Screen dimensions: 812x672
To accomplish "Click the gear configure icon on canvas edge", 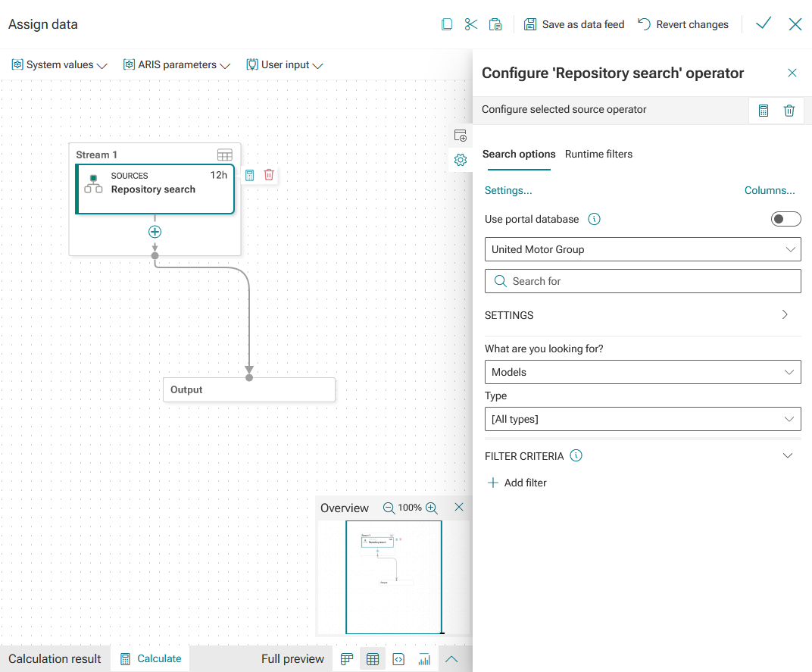I will [x=460, y=160].
